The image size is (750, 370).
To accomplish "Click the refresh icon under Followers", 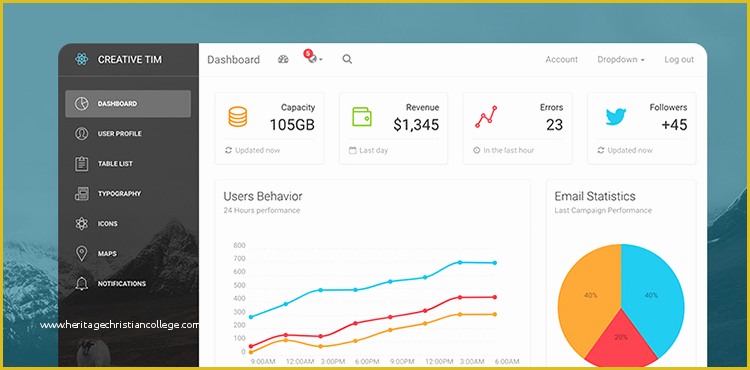I will click(601, 150).
